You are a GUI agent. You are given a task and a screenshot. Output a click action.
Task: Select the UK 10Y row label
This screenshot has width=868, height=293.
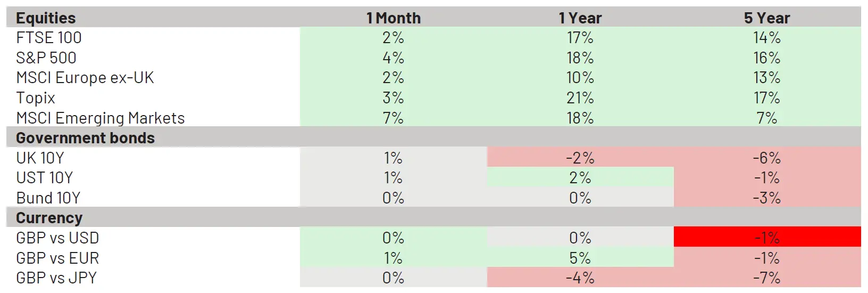point(40,158)
